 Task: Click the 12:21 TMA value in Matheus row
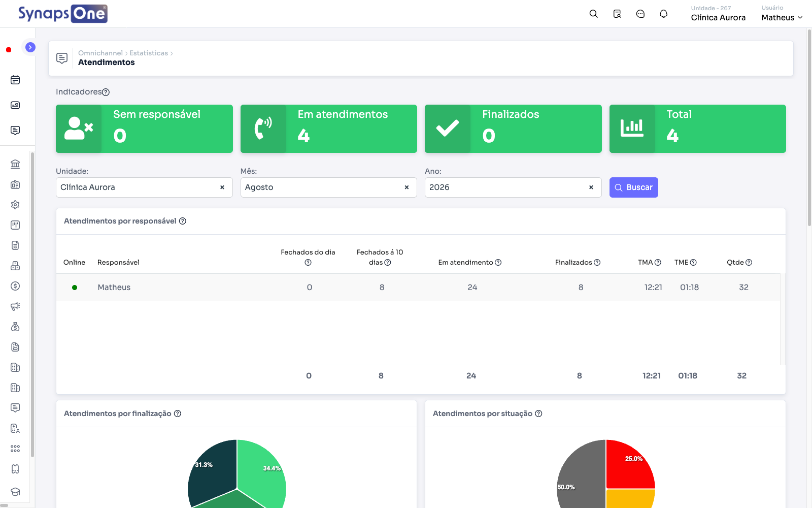click(653, 288)
